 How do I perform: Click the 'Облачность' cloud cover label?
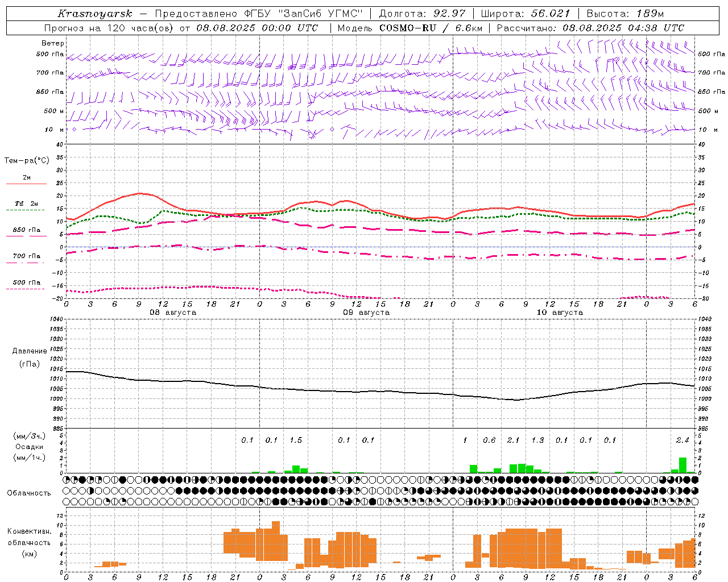29,493
